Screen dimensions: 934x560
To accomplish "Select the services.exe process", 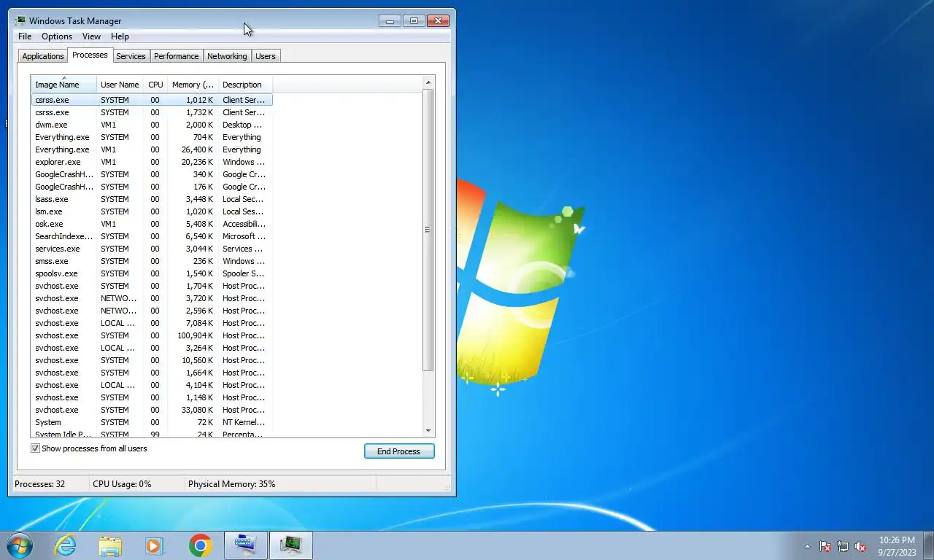I will [x=152, y=249].
